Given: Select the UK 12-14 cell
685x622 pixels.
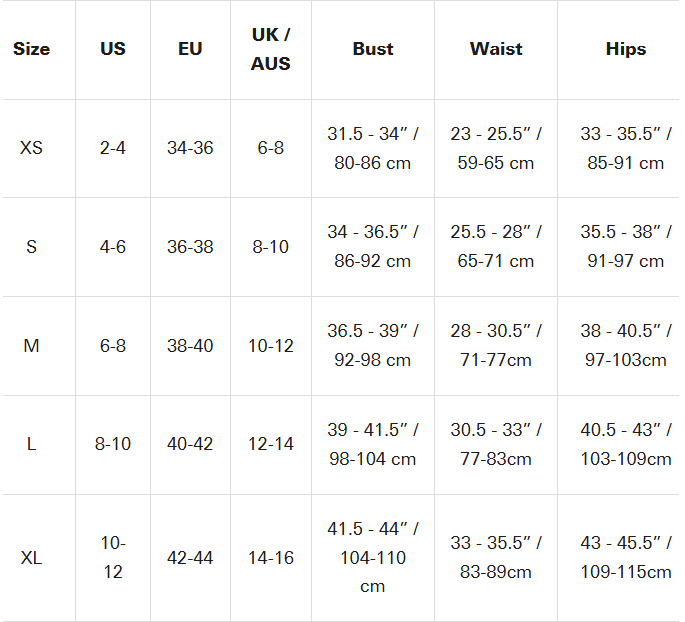Looking at the screenshot, I should [271, 444].
